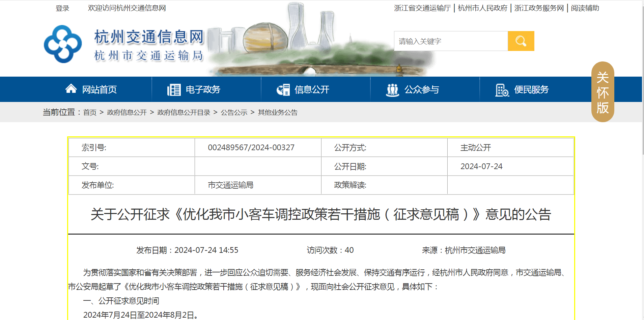Click the 登录 login link
This screenshot has height=320, width=644.
(x=62, y=8)
